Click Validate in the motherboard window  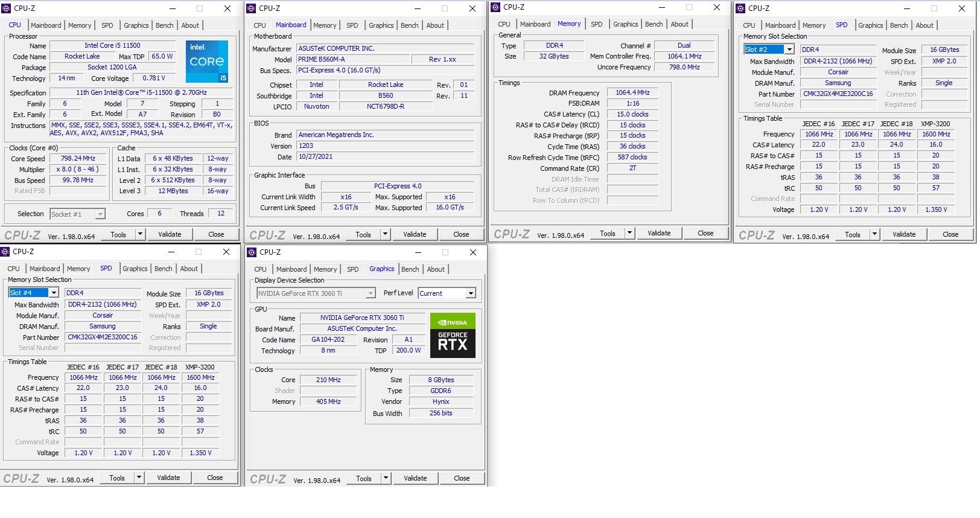[x=415, y=234]
